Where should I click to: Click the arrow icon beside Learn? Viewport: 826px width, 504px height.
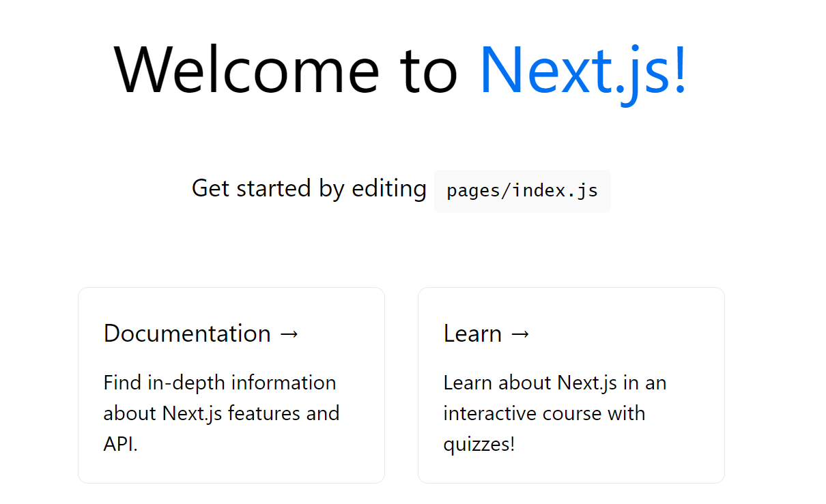click(521, 333)
